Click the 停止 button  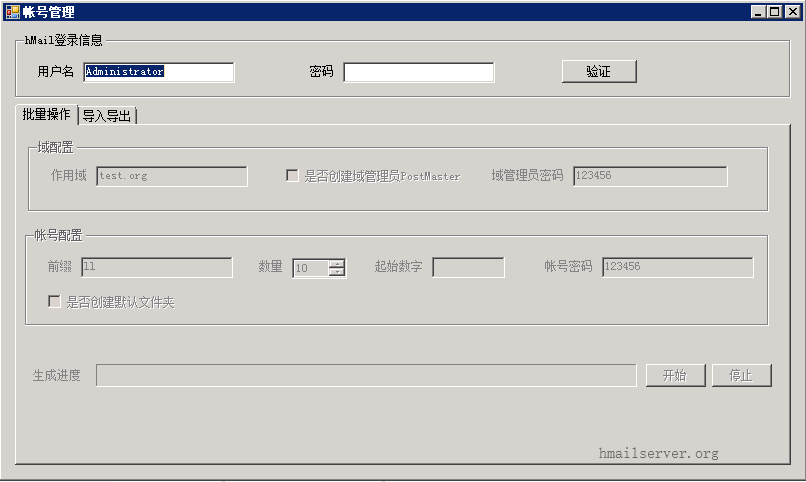click(741, 375)
